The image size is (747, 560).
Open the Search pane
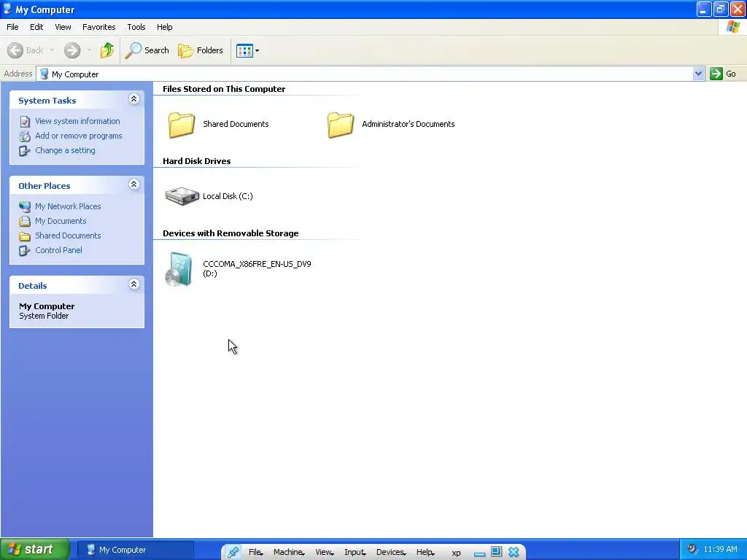(147, 50)
